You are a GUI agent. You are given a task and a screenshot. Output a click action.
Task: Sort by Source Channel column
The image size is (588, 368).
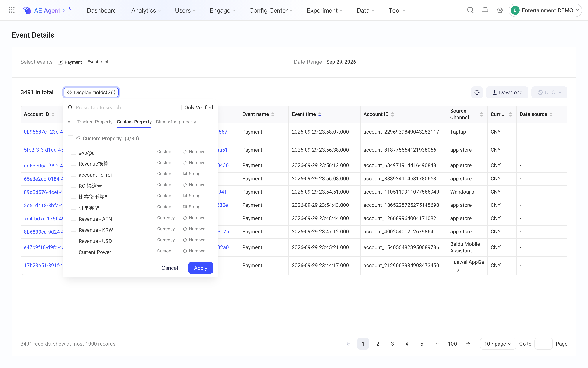click(481, 114)
